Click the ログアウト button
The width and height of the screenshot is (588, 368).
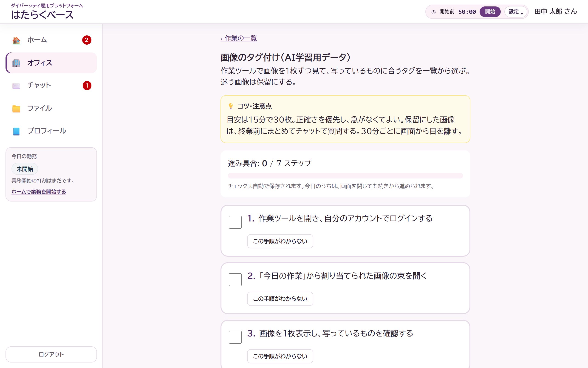[51, 354]
